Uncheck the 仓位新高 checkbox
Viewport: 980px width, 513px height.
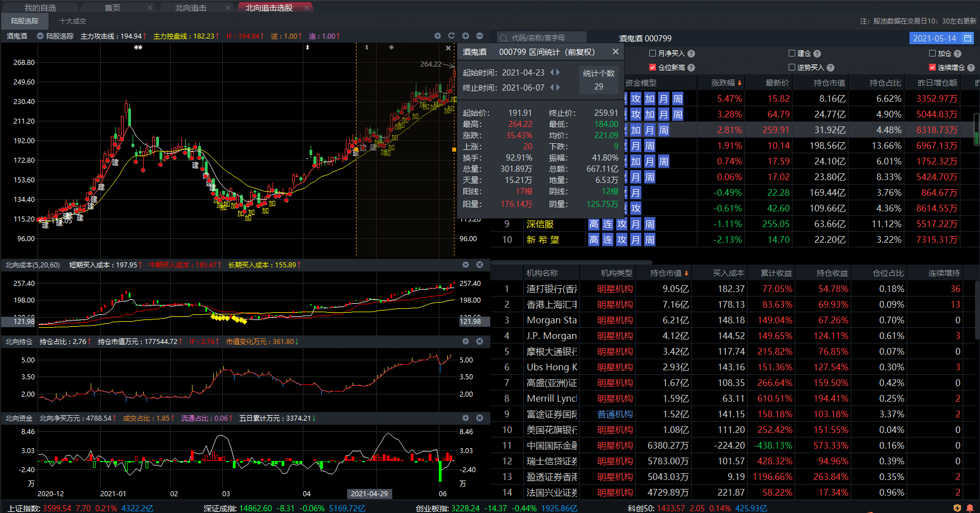point(653,67)
